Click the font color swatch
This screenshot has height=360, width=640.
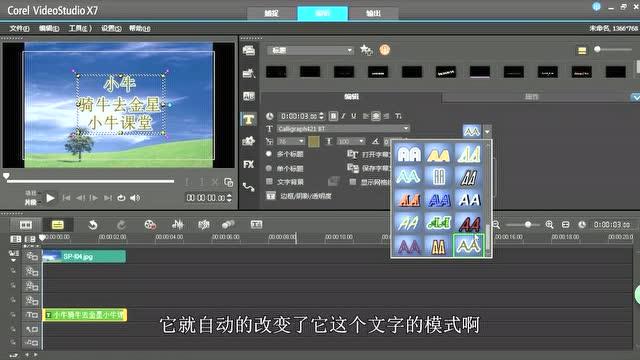[x=313, y=141]
